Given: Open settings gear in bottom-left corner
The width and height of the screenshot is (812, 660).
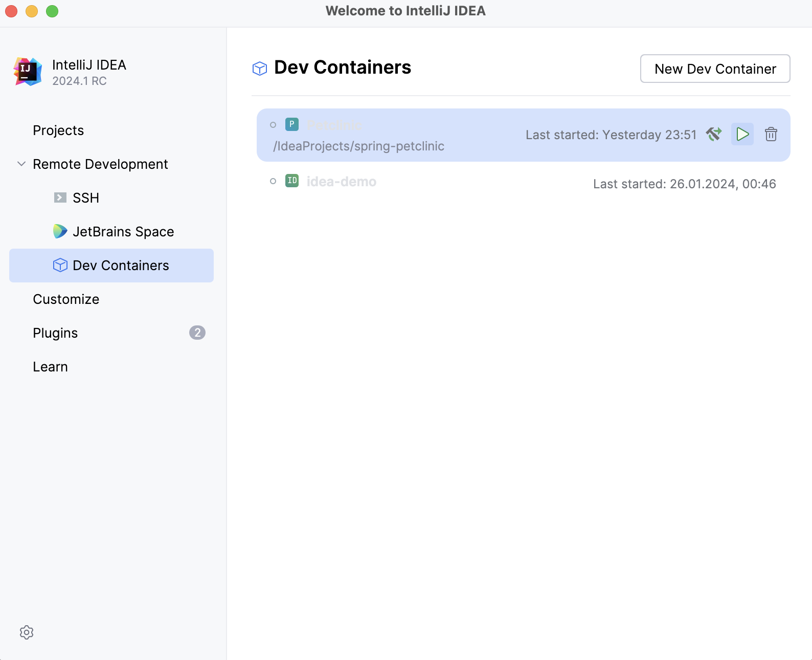Looking at the screenshot, I should pos(27,632).
